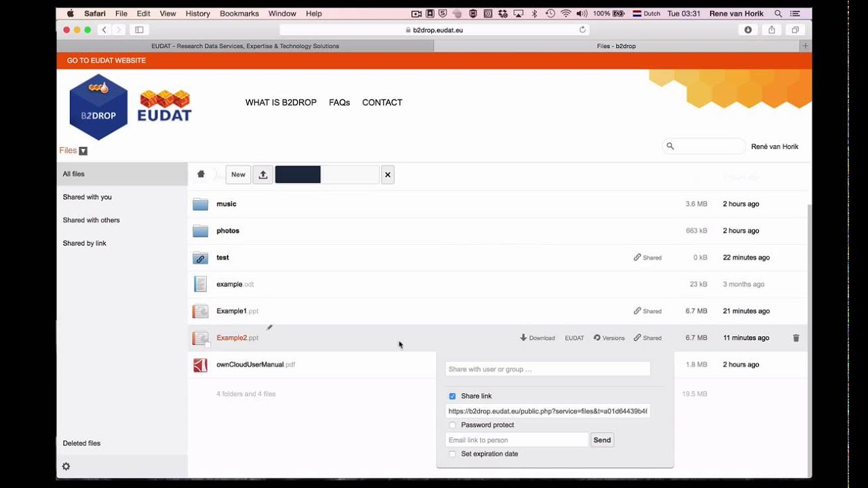The height and width of the screenshot is (488, 868).
Task: Click the EUDAT logo
Action: pyautogui.click(x=165, y=106)
